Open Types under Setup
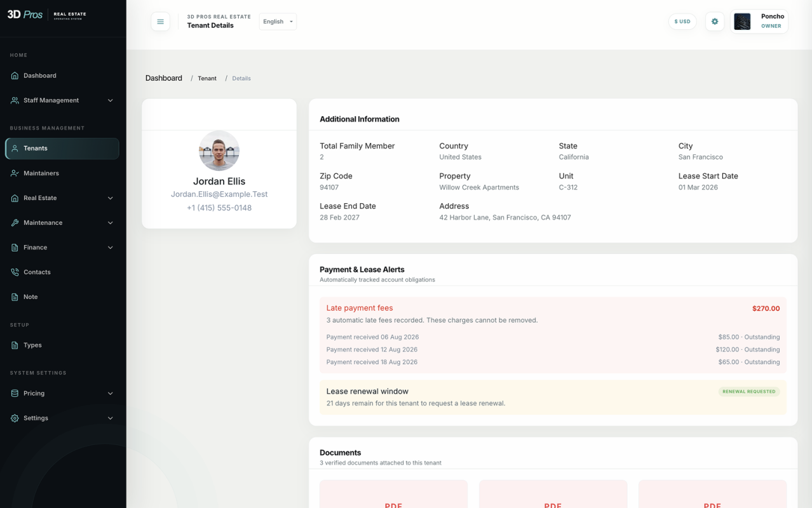Screen dimensions: 812x508 [x=62, y=345]
